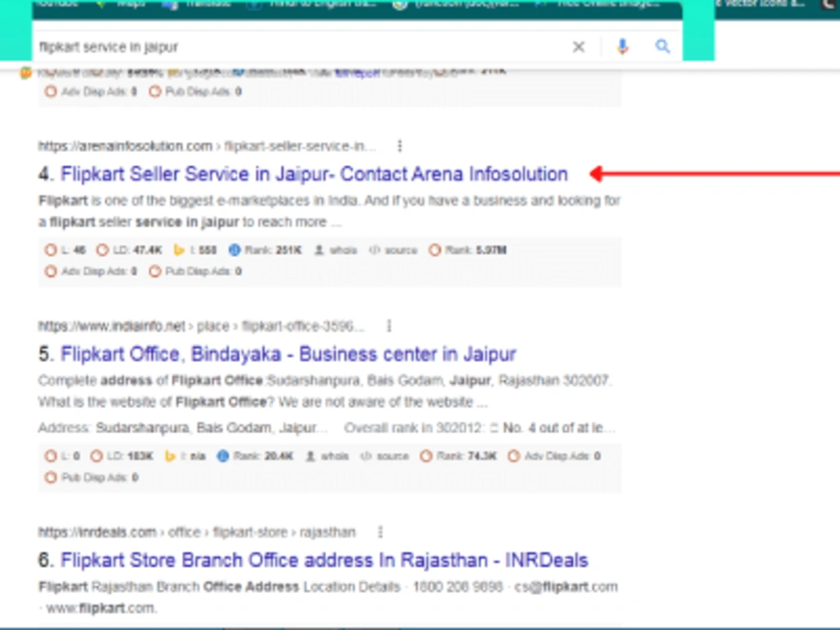Click the 'Rank: 74.3K' metric in result 5

[458, 456]
